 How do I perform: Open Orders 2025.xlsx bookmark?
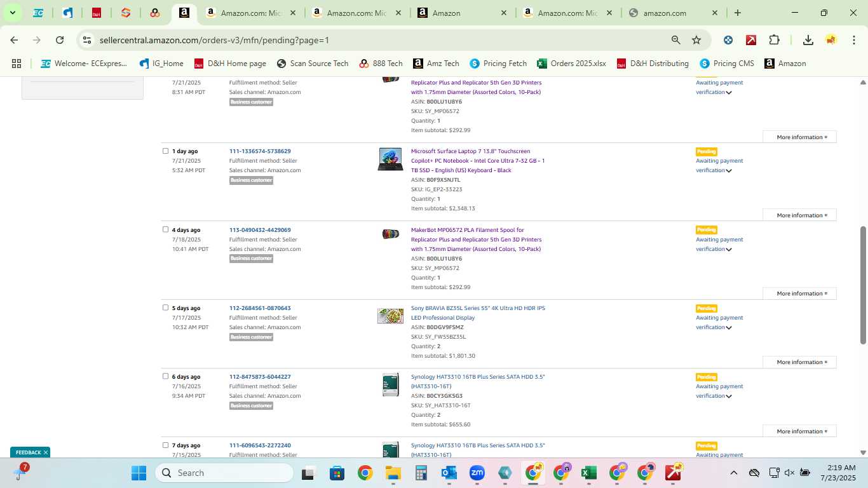click(571, 64)
